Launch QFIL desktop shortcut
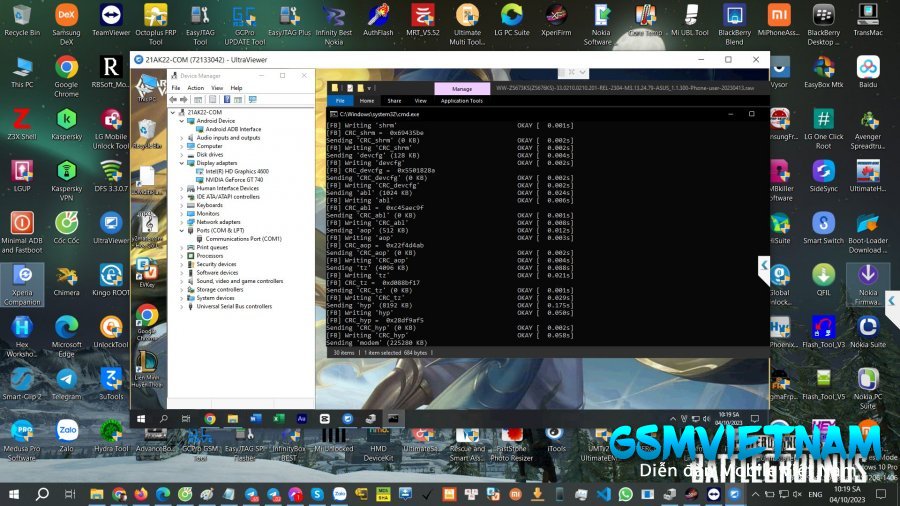 coord(823,280)
